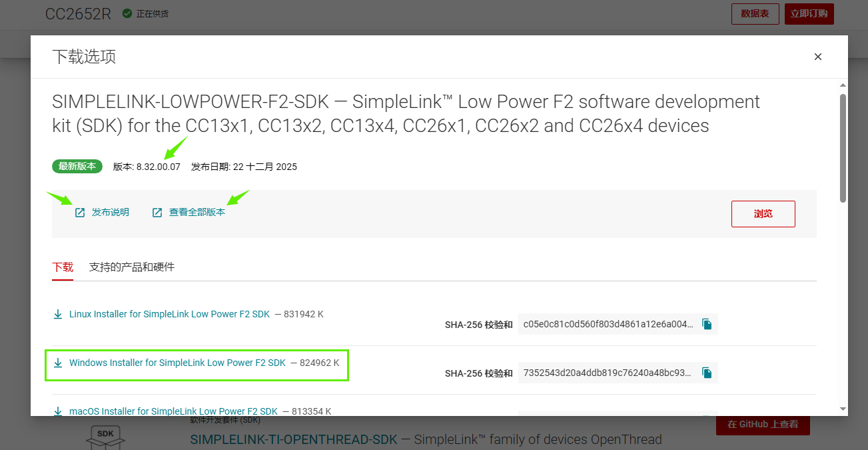
Task: Download macOS Installer for SimpleLink Low Power F2 SDK
Action: [173, 411]
